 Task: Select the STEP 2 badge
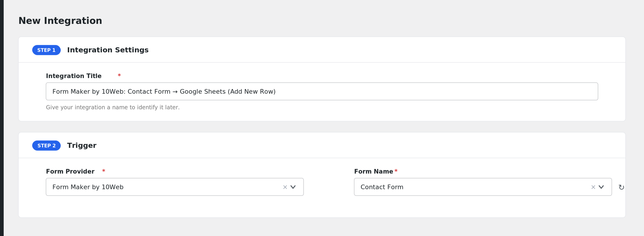coord(46,146)
